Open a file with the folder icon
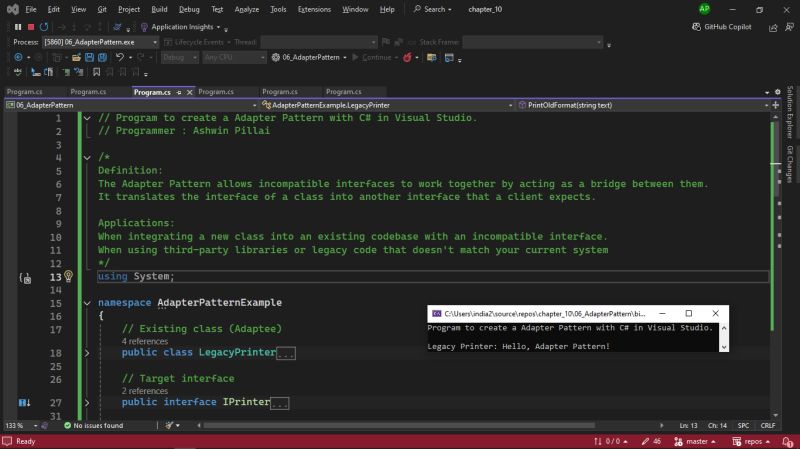 click(76, 57)
